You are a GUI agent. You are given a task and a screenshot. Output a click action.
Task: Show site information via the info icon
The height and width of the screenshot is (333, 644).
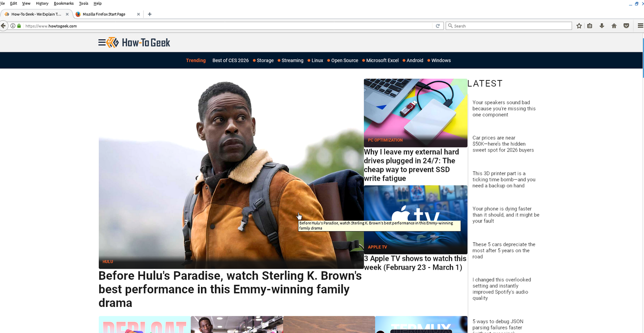pyautogui.click(x=13, y=26)
